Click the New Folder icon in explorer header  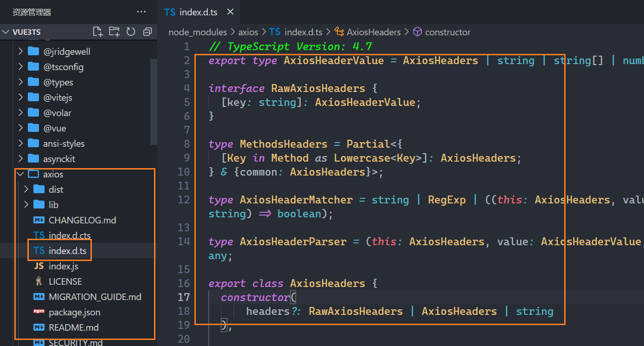point(114,32)
